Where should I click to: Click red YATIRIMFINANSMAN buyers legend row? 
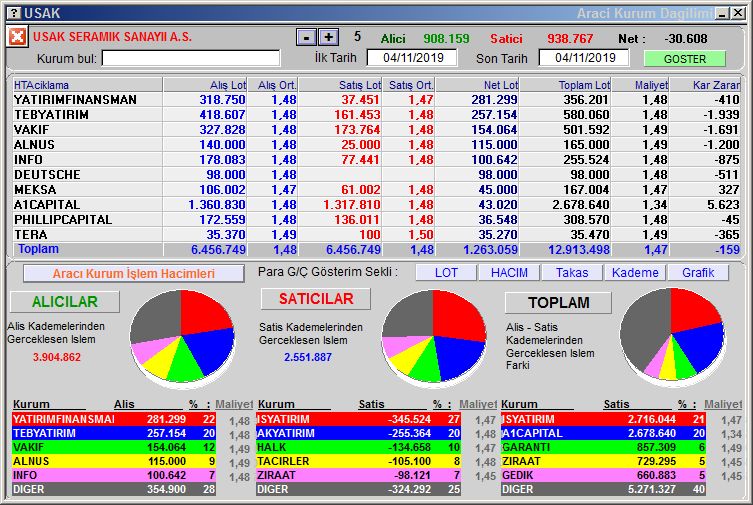point(114,419)
